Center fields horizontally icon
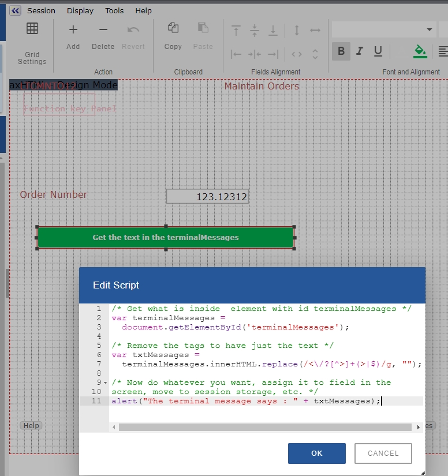The width and height of the screenshot is (448, 476). click(x=255, y=54)
